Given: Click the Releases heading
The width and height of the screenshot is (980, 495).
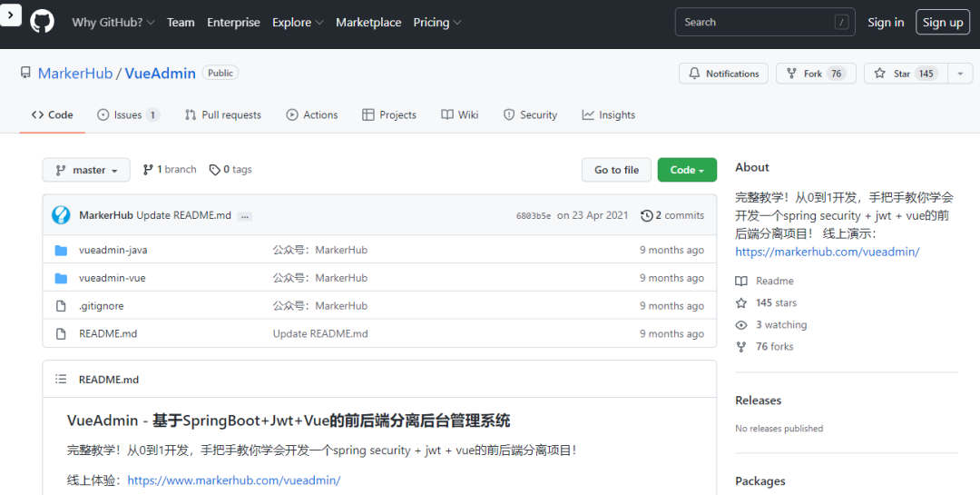Looking at the screenshot, I should [x=758, y=401].
